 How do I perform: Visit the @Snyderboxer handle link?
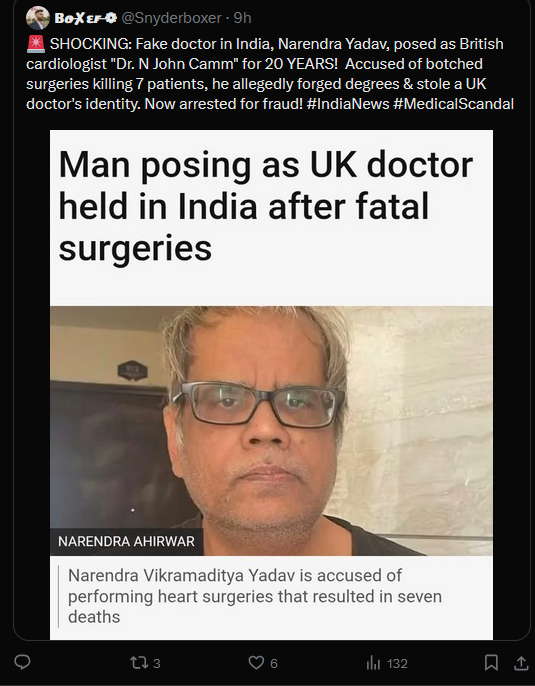click(171, 18)
